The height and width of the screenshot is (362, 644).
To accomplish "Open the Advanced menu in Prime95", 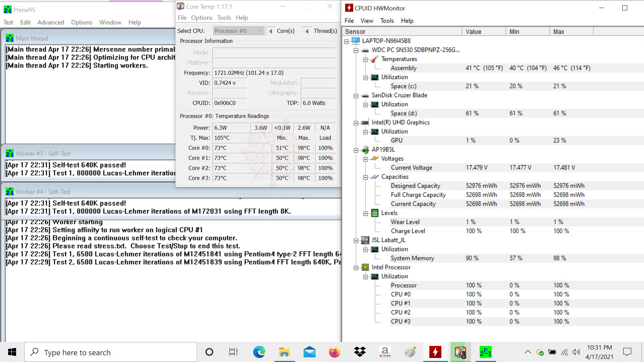I will pos(50,22).
